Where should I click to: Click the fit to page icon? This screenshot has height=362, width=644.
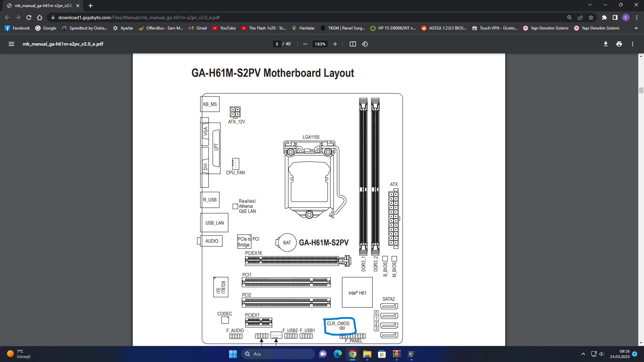pos(353,44)
